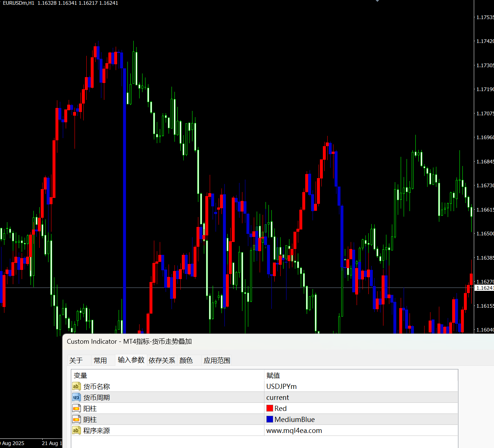Click the Red color swatch for 阳柱
Image resolution: width=494 pixels, height=448 pixels.
click(270, 408)
